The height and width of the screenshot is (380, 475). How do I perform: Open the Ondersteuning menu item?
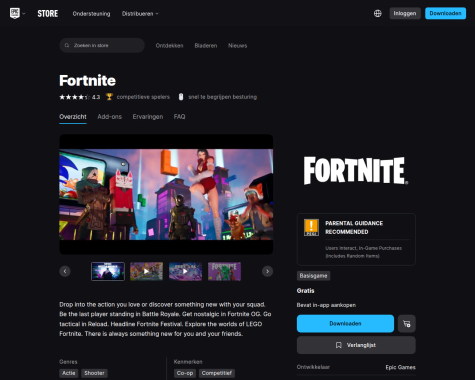91,14
